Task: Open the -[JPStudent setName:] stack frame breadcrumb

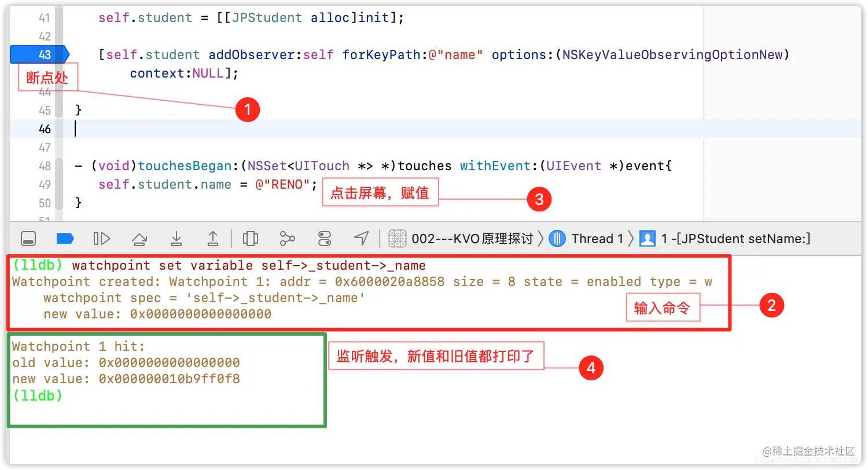Action: (724, 238)
